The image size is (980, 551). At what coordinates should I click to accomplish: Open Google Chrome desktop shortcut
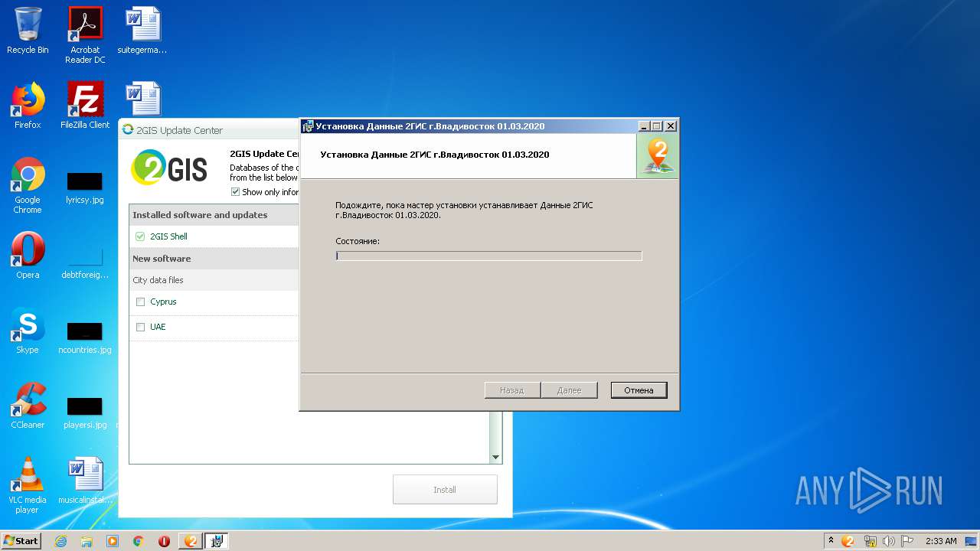coord(28,185)
